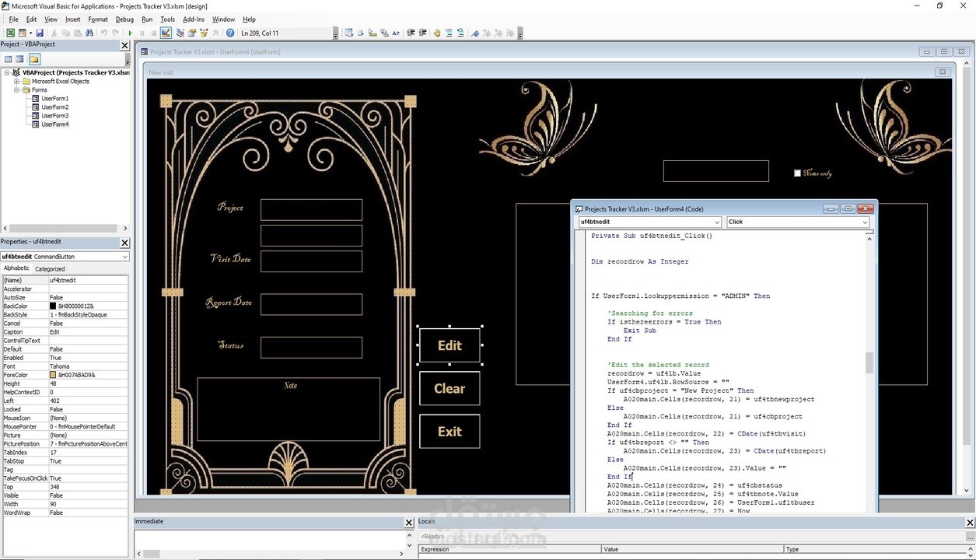Screen dimensions: 976x560
Task: Open the uf4btnedit object dropdown in code window
Action: [x=716, y=222]
